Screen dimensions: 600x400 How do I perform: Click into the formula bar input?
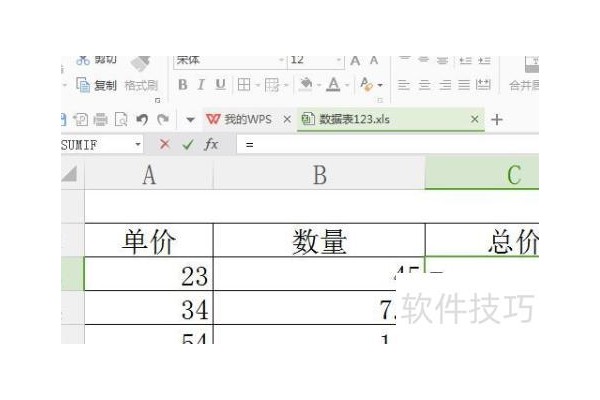coord(388,145)
